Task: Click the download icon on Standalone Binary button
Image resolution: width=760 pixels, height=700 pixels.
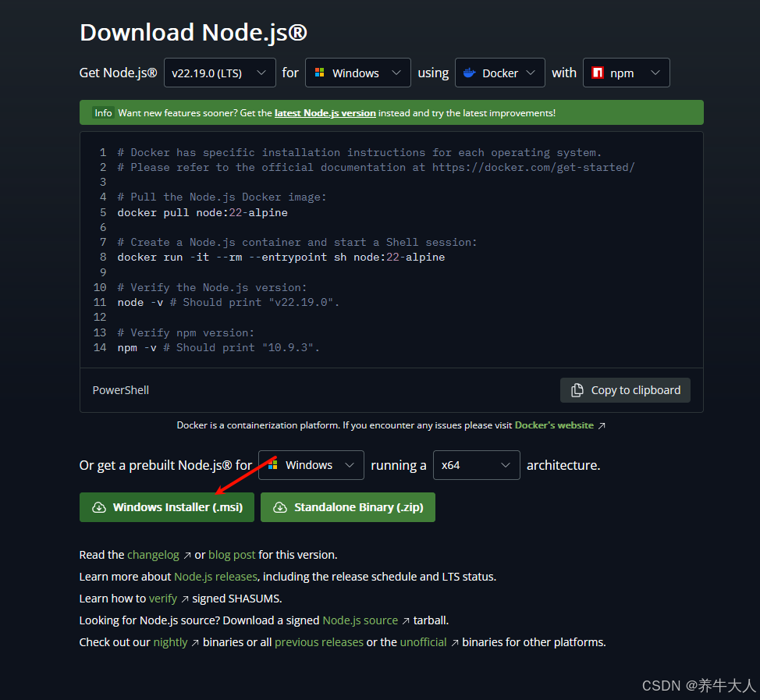Action: pos(280,507)
